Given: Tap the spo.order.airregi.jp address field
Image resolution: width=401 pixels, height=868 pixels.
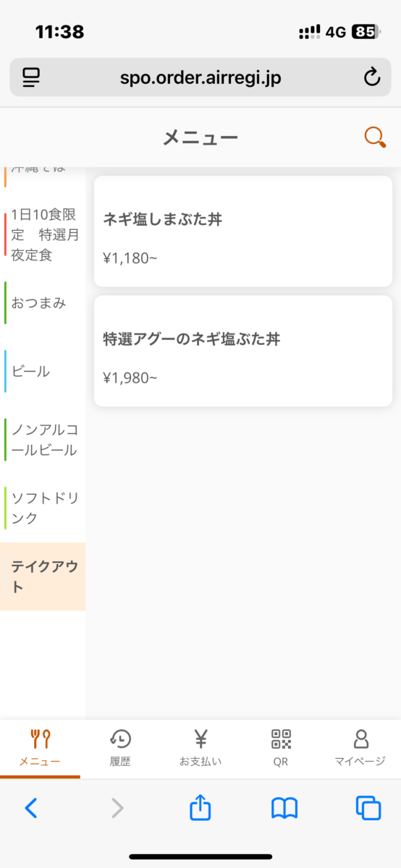Looking at the screenshot, I should (200, 77).
